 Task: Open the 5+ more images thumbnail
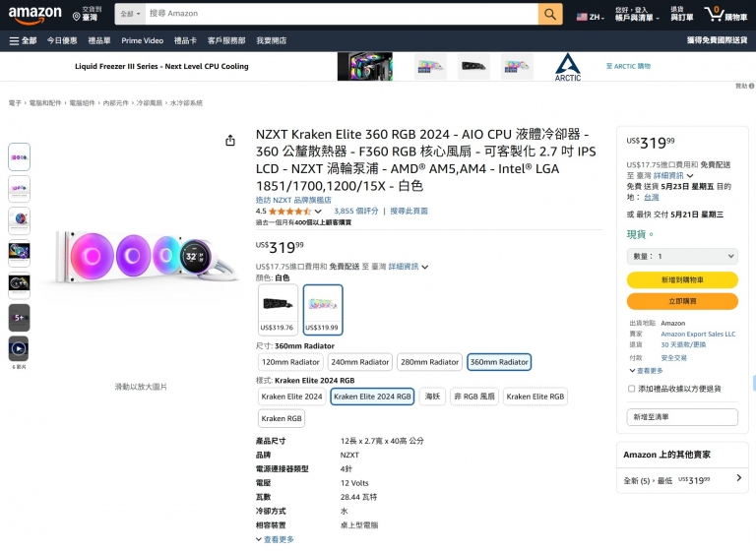20,317
